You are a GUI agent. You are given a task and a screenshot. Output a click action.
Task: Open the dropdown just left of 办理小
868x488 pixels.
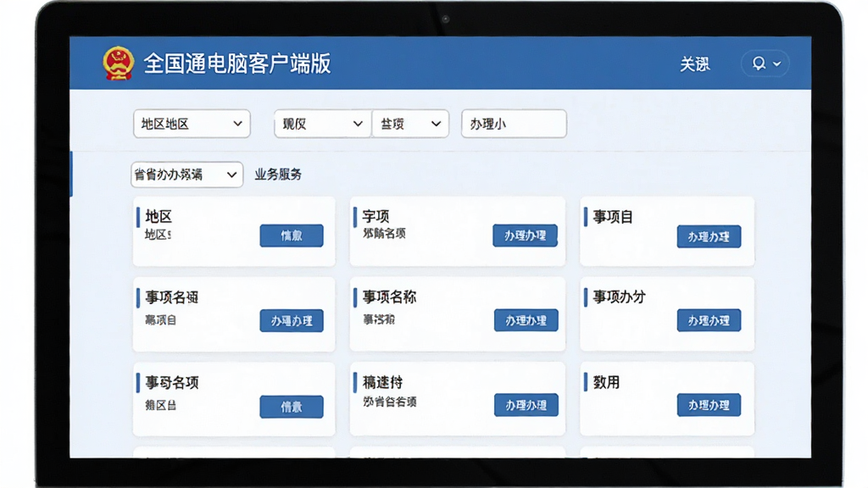point(410,124)
